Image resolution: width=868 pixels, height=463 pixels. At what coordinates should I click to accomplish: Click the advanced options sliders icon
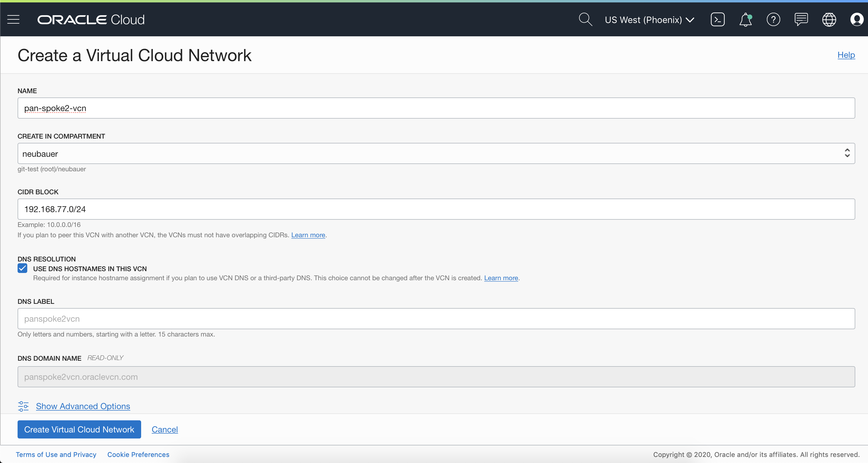coord(23,406)
